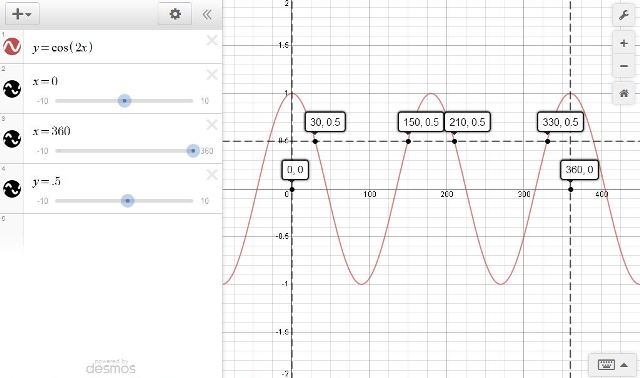Remove the x=360 expression row
This screenshot has width=640, height=378.
coord(212,125)
